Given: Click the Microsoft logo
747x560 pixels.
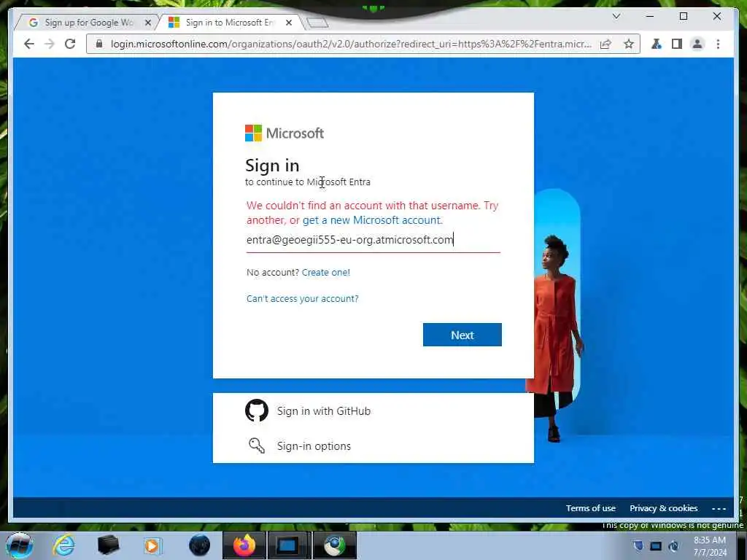Looking at the screenshot, I should point(285,133).
